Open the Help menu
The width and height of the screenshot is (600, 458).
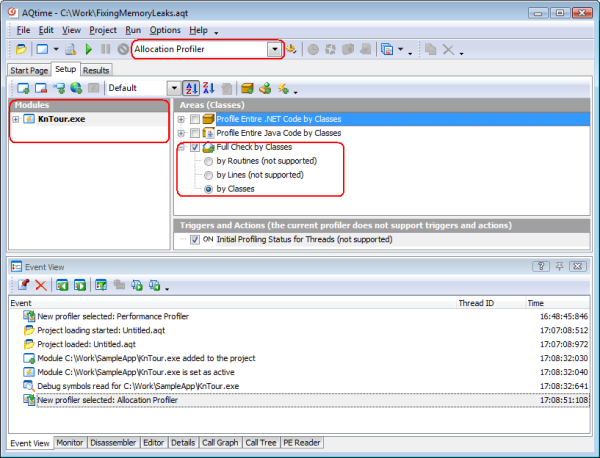[198, 30]
